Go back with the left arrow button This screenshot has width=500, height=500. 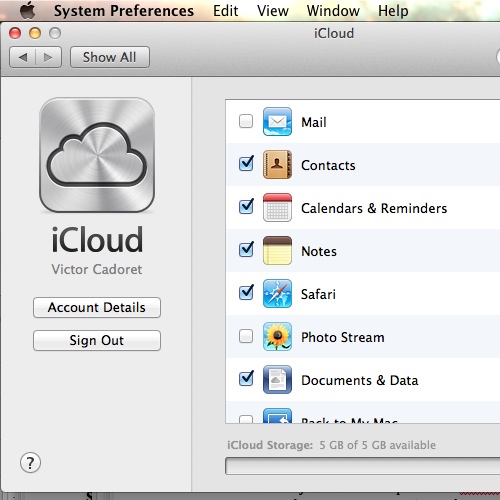point(23,57)
